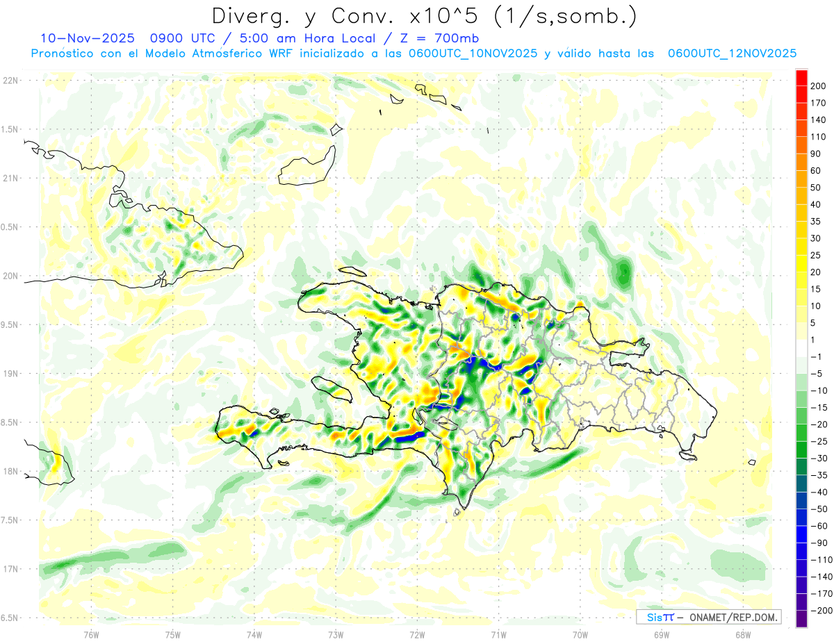The image size is (834, 644).
Task: Click the "70W" longitude label
Action: coord(580,634)
